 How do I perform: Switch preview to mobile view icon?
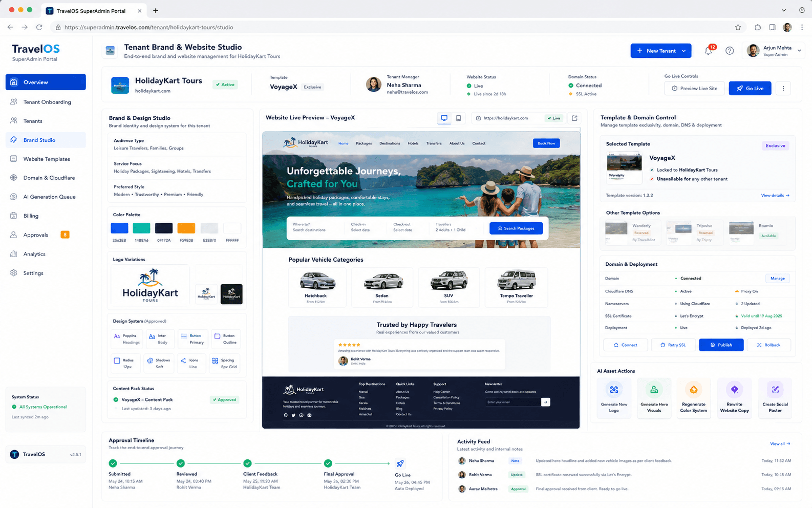(x=458, y=118)
